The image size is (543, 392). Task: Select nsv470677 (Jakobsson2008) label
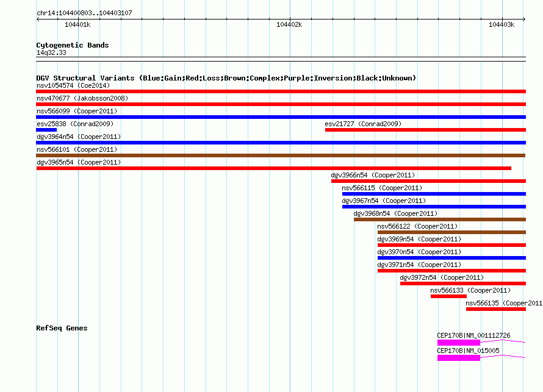click(82, 98)
